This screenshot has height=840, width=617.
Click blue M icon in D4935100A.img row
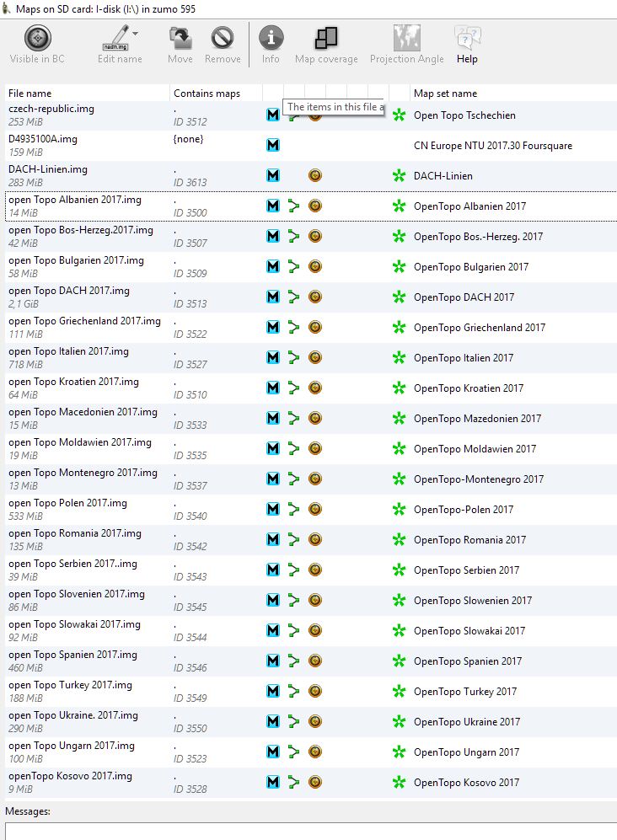click(272, 146)
